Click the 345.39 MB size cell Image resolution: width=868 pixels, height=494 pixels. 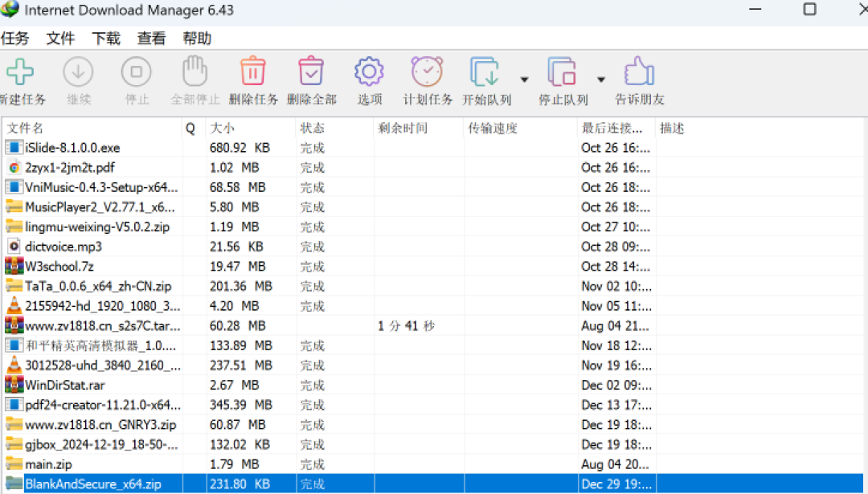241,405
